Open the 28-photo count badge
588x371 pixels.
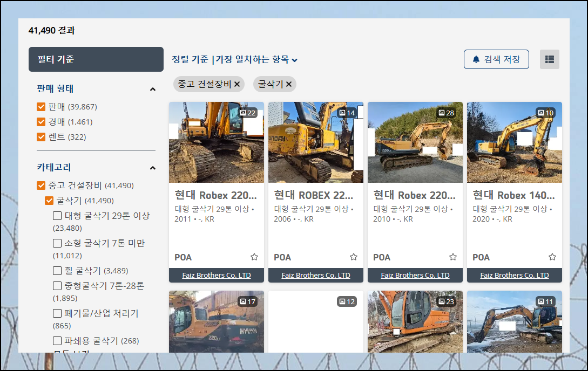(446, 113)
